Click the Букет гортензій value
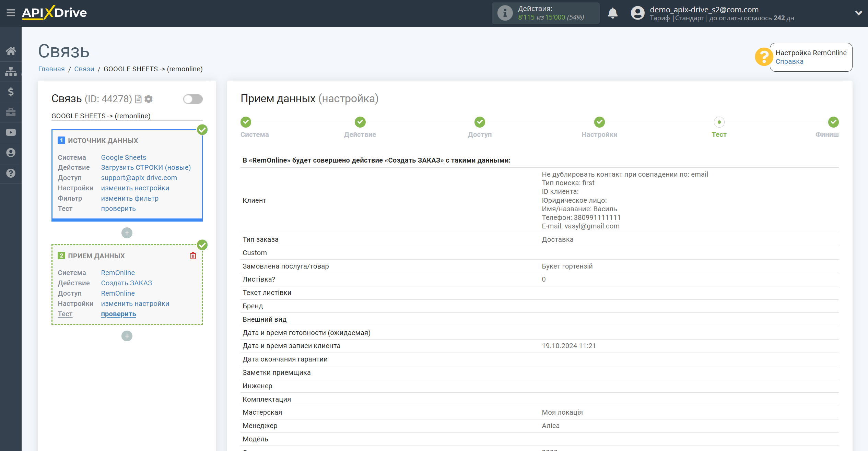The height and width of the screenshot is (451, 868). coord(567,266)
